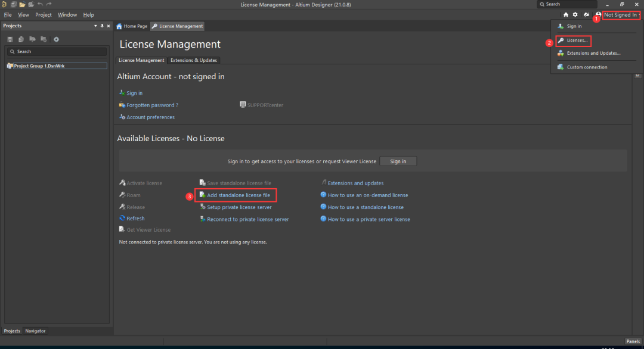Click the open folder icon in title bar
Viewport: 644px width, 349px height.
point(23,4)
